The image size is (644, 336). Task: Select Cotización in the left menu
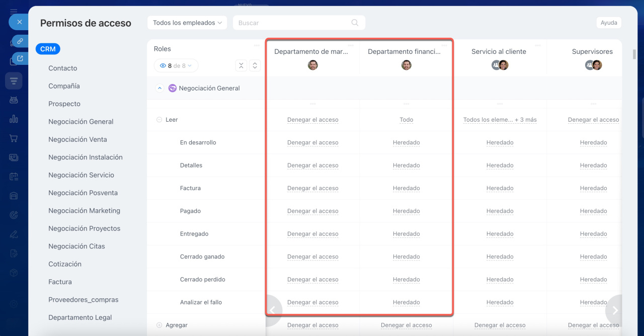coord(65,264)
